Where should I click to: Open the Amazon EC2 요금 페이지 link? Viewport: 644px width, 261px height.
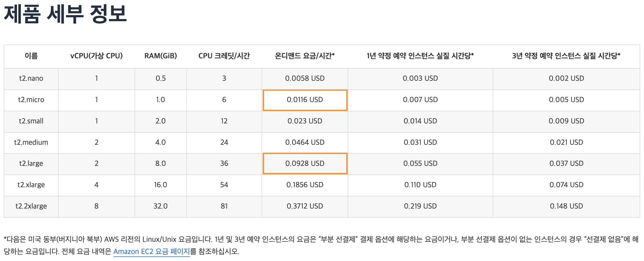click(152, 252)
